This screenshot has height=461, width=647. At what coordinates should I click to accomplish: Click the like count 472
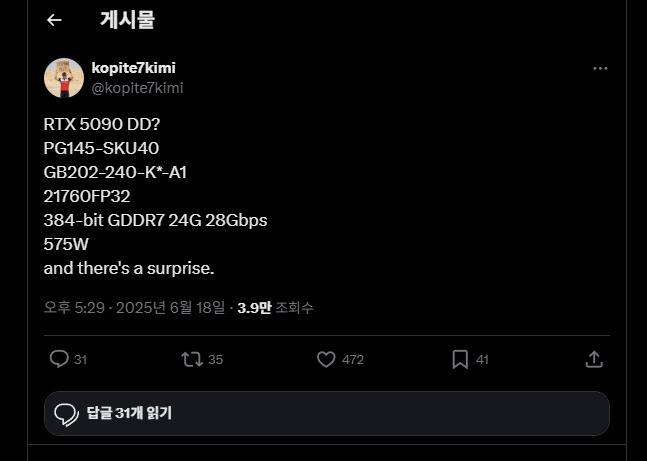point(352,360)
